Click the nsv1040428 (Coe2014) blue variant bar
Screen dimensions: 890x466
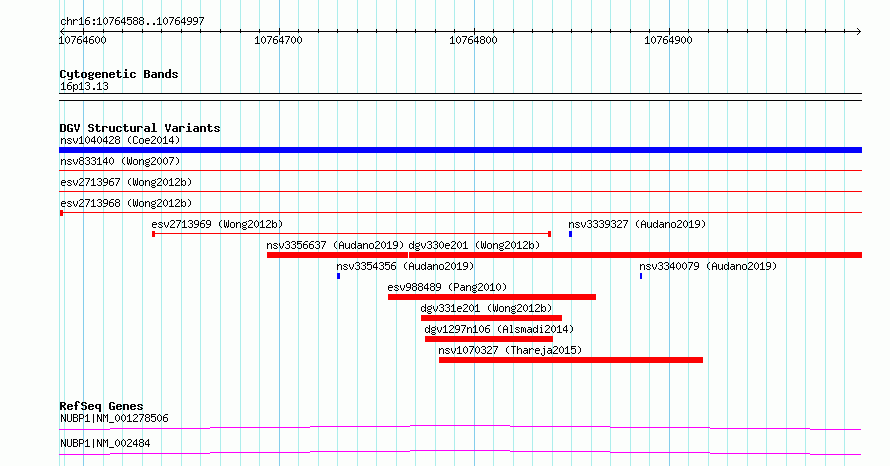(x=460, y=150)
